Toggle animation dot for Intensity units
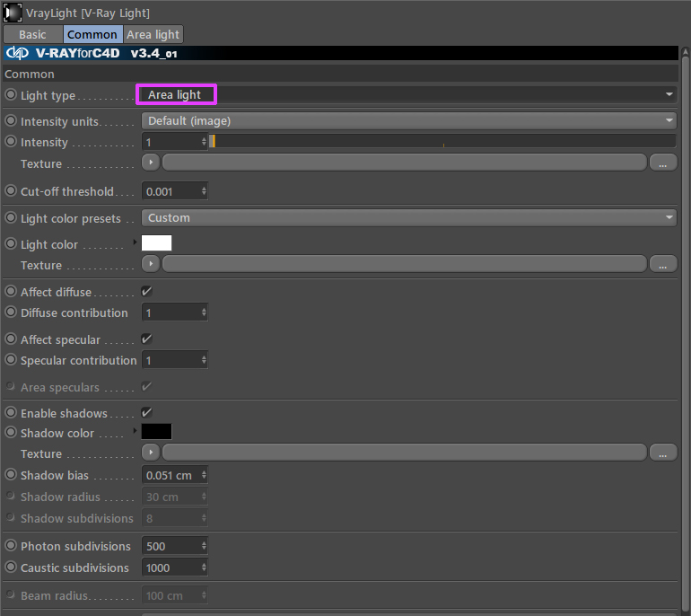The height and width of the screenshot is (616, 691). point(11,120)
